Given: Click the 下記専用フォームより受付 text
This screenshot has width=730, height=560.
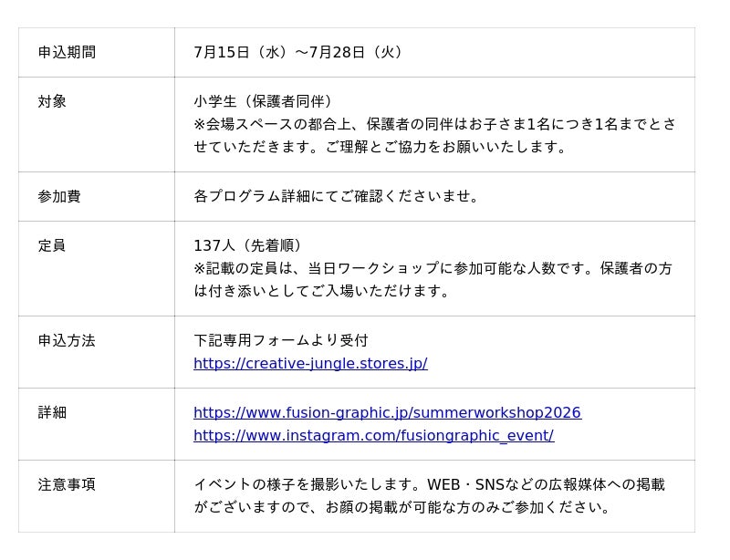Looking at the screenshot, I should (x=281, y=341).
